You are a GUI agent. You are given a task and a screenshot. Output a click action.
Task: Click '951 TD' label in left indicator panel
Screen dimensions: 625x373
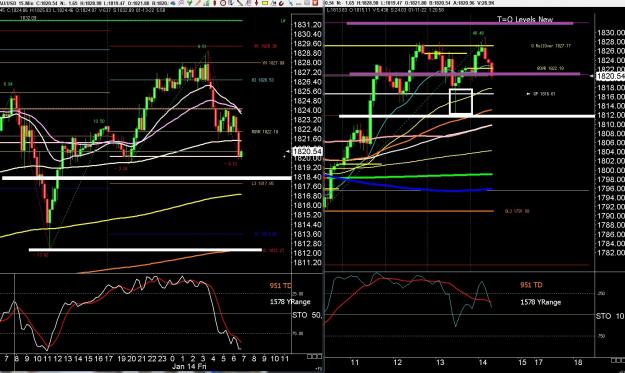pyautogui.click(x=281, y=285)
